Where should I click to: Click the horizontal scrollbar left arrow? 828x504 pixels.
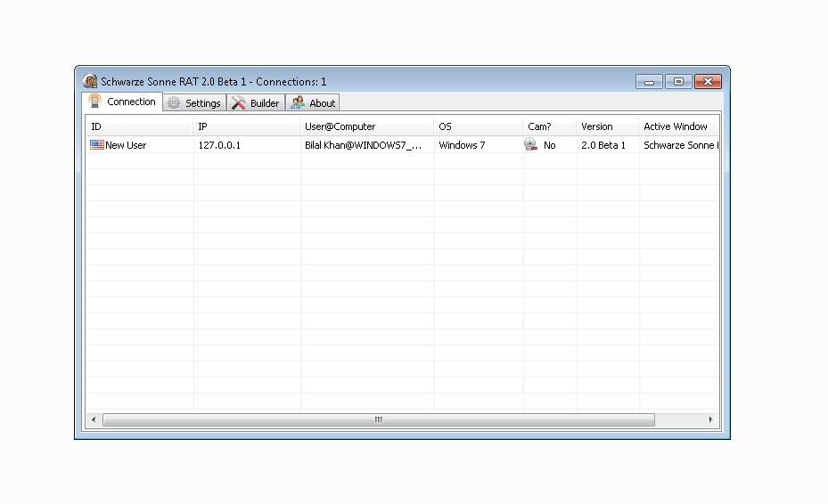point(94,419)
